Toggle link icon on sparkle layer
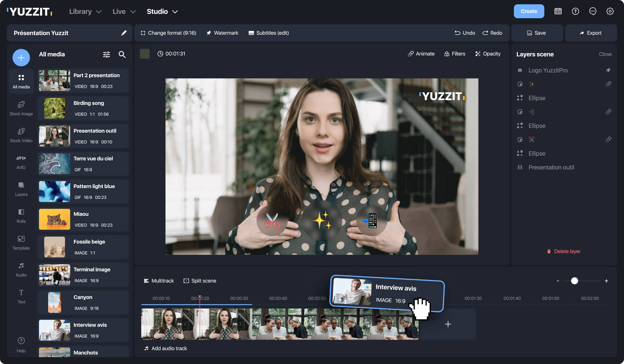The height and width of the screenshot is (364, 624). [x=608, y=84]
